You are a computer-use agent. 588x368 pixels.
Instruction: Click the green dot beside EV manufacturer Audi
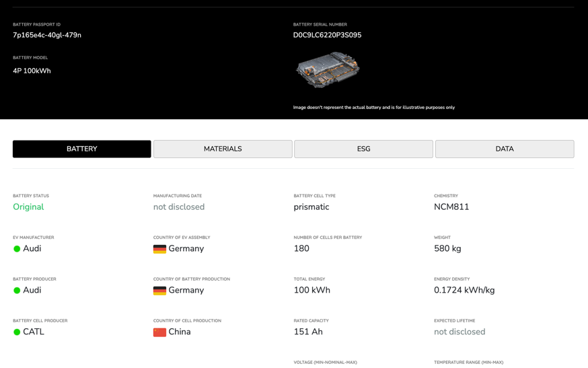click(x=17, y=249)
